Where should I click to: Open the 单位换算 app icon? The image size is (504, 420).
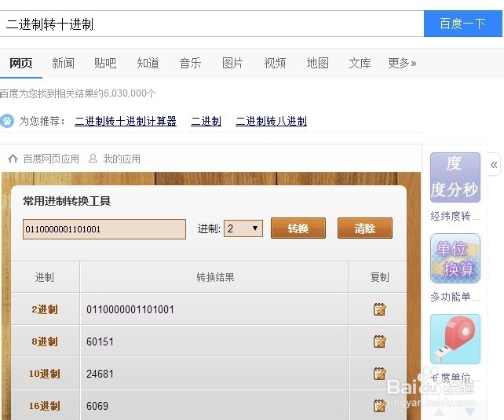click(455, 258)
